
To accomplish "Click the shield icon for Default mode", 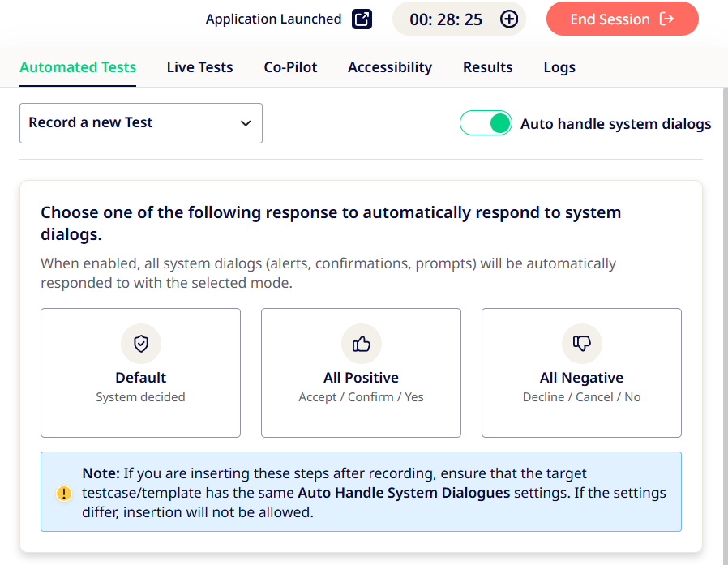I will click(141, 344).
